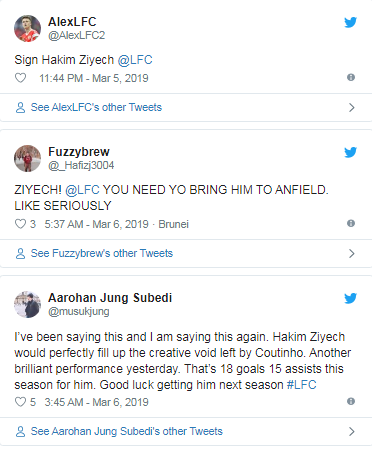The height and width of the screenshot is (450, 372).
Task: Open See Aarohan Jung Subedi's other Tweets
Action: [127, 431]
